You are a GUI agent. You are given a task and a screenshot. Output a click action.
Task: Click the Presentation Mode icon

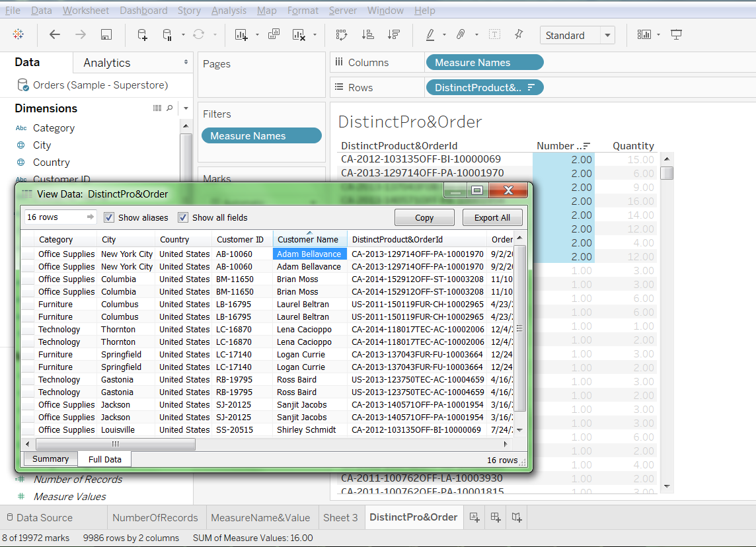pyautogui.click(x=677, y=34)
